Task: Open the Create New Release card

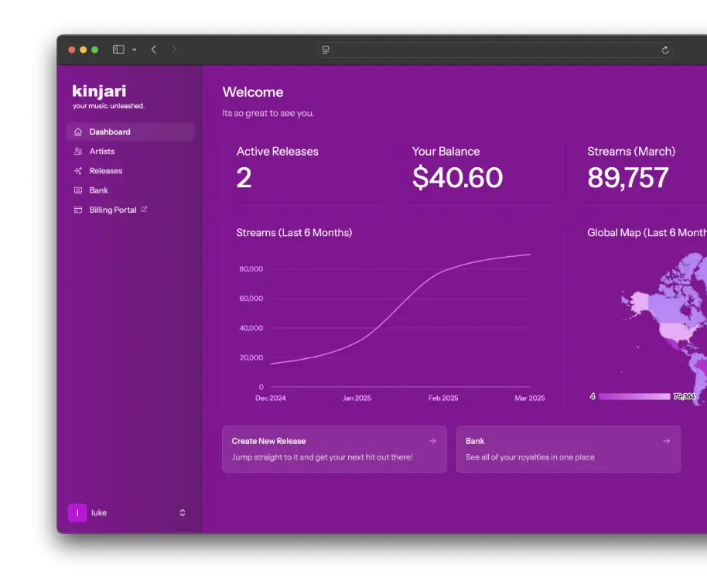Action: pyautogui.click(x=334, y=449)
